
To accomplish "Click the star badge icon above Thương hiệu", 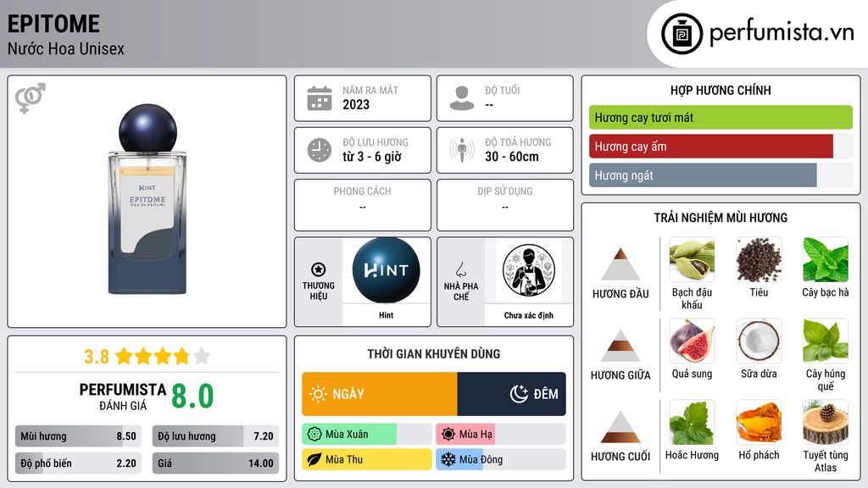I will pos(319,269).
